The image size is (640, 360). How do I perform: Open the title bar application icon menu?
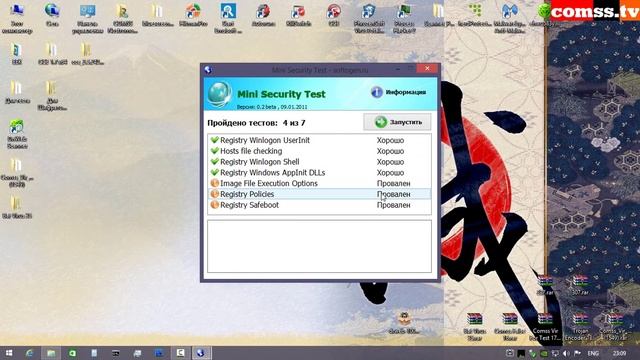[x=208, y=70]
